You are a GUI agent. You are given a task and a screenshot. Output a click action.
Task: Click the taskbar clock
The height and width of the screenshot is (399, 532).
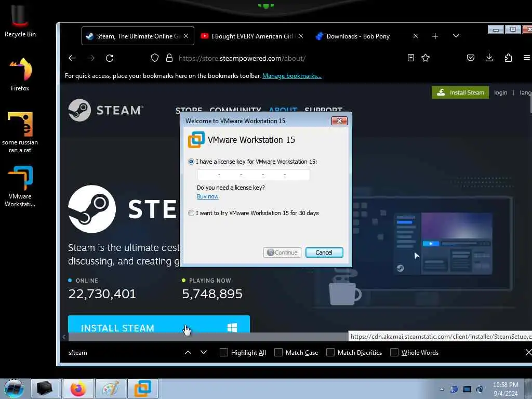[x=506, y=389]
